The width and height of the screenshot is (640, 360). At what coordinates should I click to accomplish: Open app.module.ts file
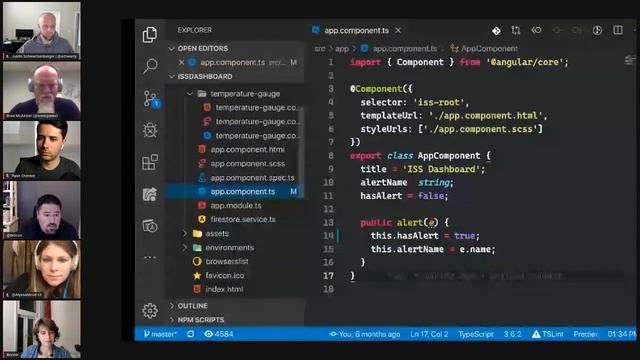click(x=236, y=205)
